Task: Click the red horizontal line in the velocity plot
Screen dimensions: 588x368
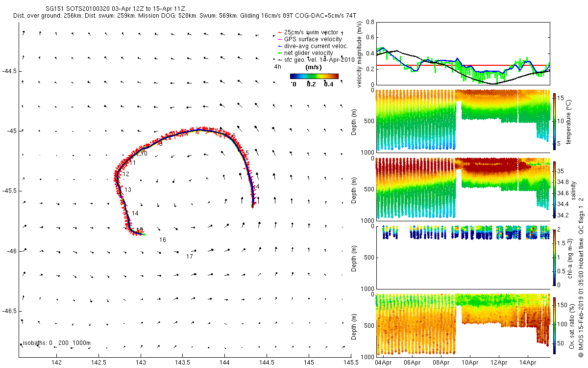Action: click(x=463, y=65)
